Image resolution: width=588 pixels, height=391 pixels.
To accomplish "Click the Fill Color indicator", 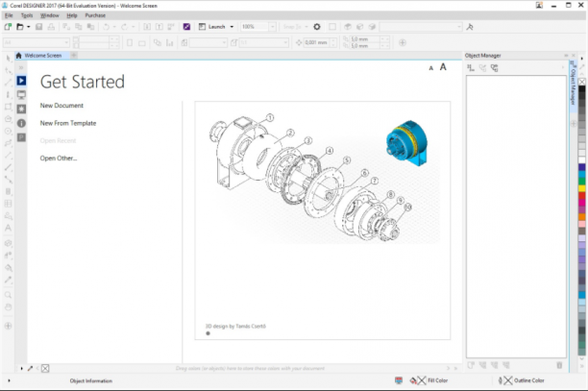I will coord(429,380).
